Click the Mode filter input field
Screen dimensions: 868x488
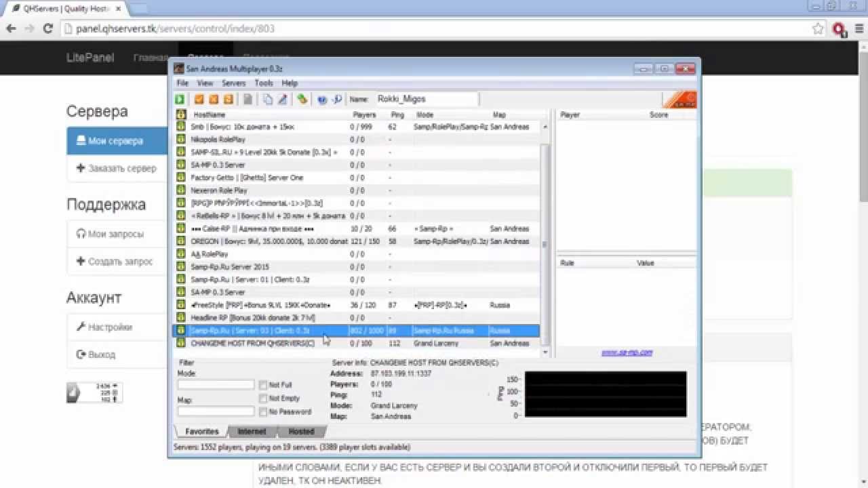216,385
